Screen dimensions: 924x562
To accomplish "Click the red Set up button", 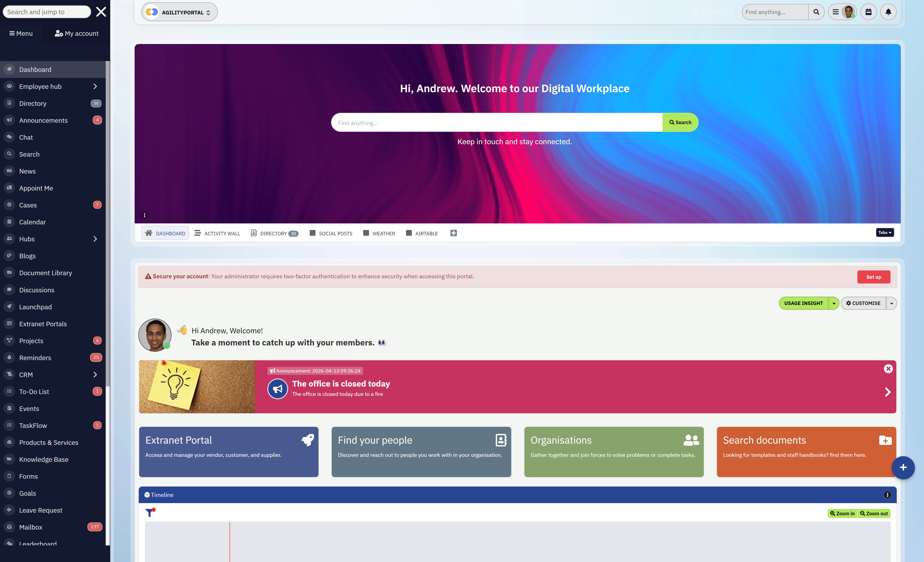I will (873, 277).
